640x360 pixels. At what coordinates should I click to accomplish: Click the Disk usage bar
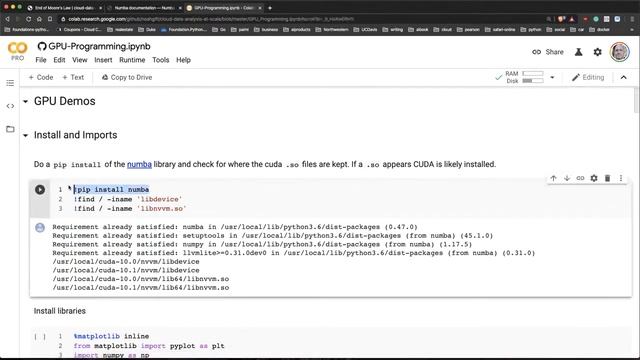(533, 81)
